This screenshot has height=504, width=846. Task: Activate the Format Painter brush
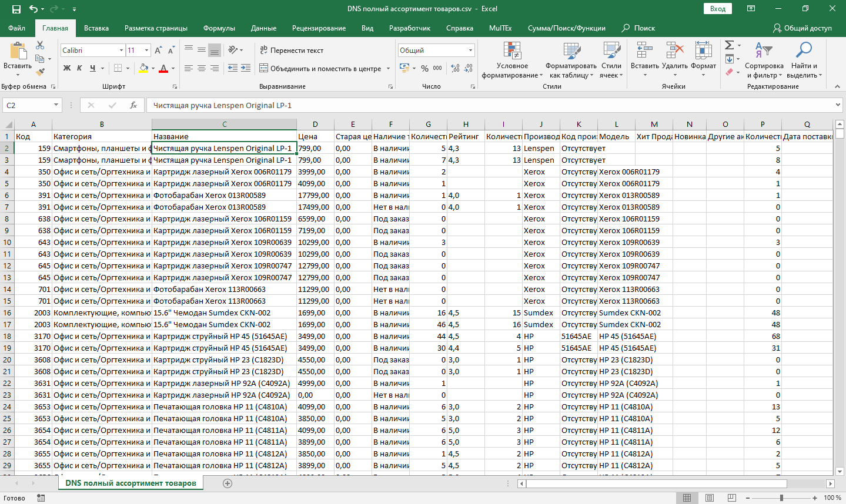coord(40,72)
